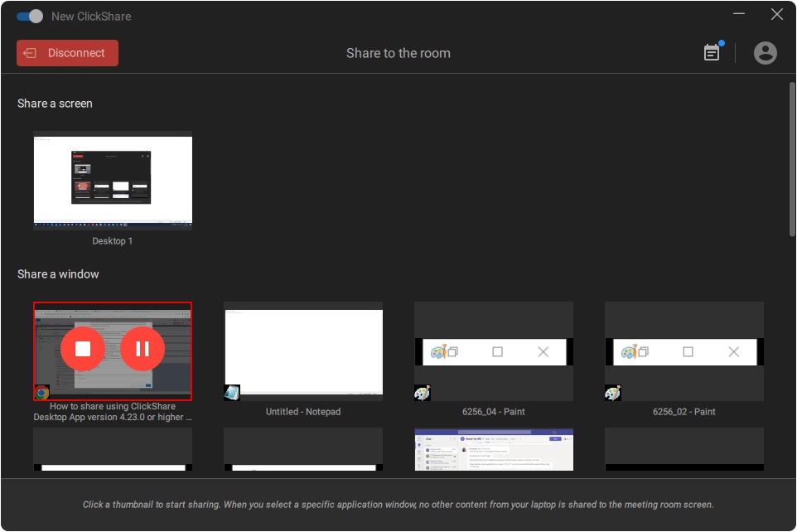Click the Chrome icon on shared thumbnail
The height and width of the screenshot is (532, 797).
[x=41, y=393]
